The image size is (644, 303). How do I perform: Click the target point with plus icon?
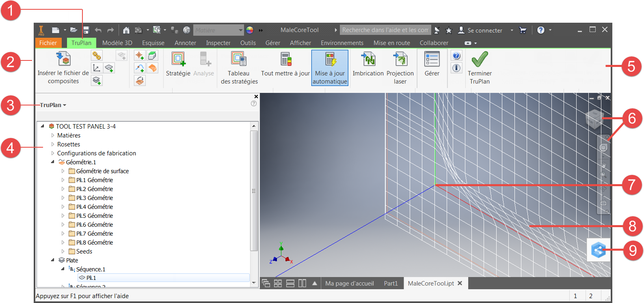tap(140, 56)
